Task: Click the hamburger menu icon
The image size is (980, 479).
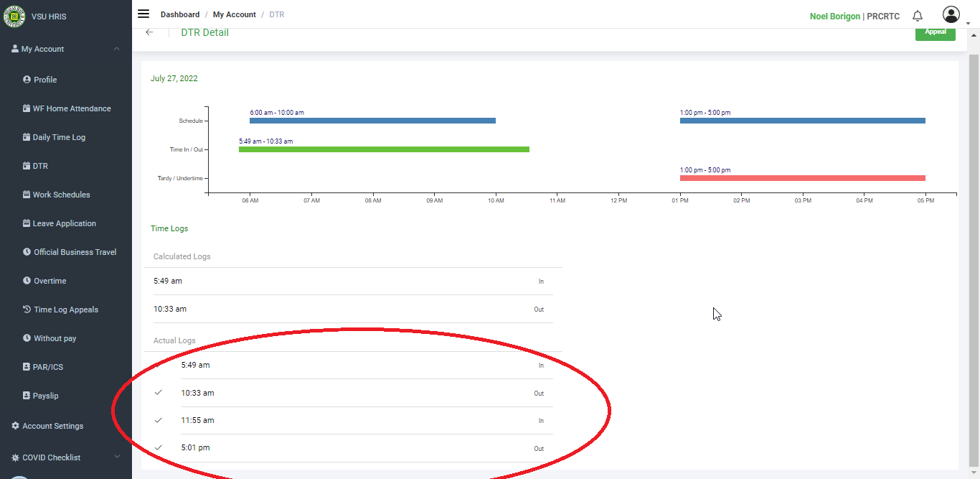Action: coord(143,14)
